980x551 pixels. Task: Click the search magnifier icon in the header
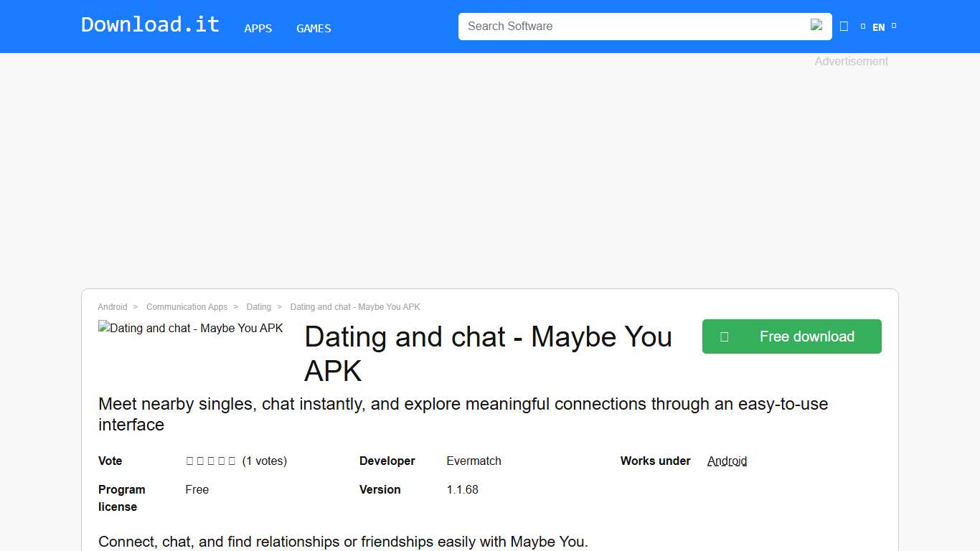[816, 25]
